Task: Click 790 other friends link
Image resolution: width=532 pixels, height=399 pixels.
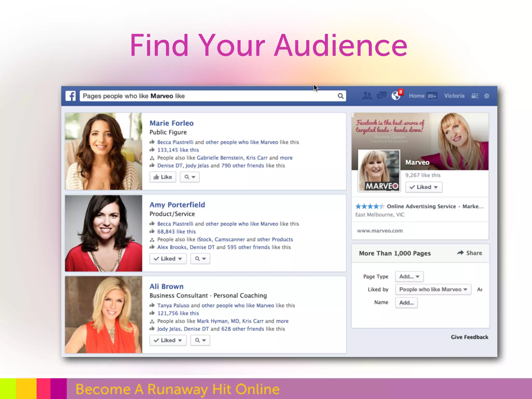Action: (x=243, y=165)
